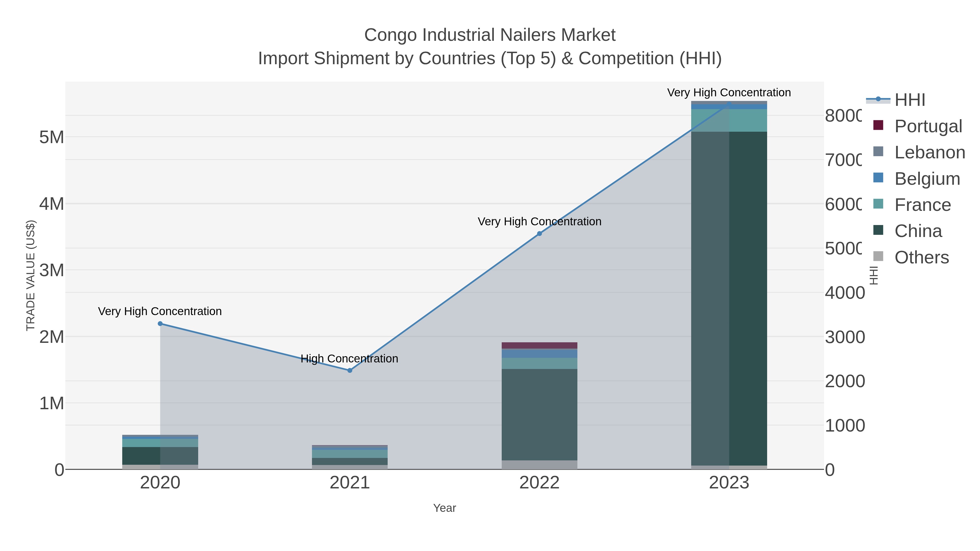Click the China segment of the 2022 bar
980x551 pixels.
point(540,414)
